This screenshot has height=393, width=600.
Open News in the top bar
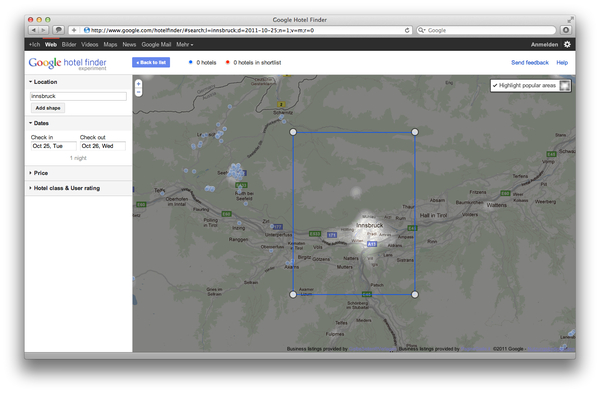(x=129, y=44)
